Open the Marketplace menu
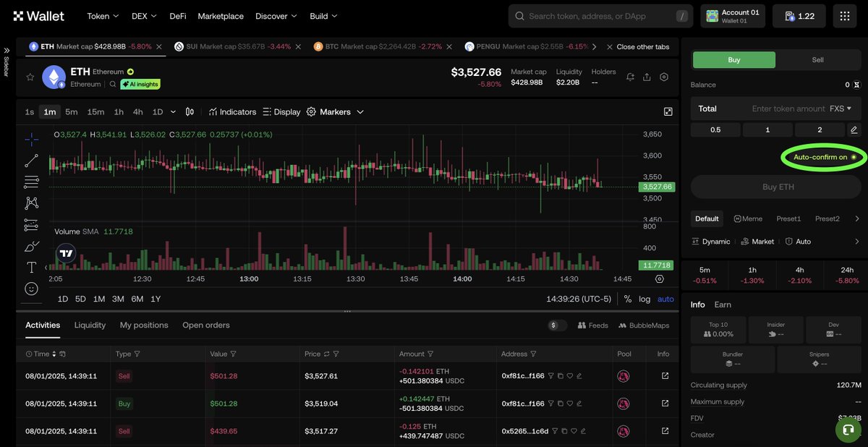The image size is (868, 447). pyautogui.click(x=221, y=16)
